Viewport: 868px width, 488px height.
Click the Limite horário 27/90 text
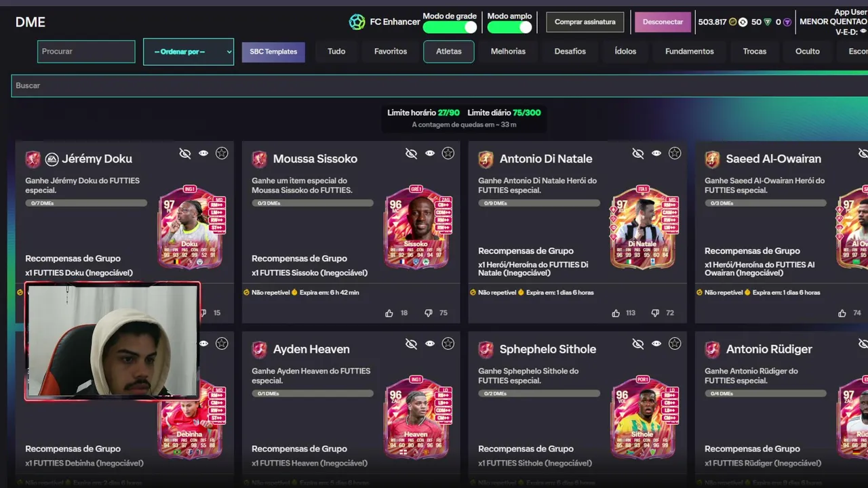[423, 113]
